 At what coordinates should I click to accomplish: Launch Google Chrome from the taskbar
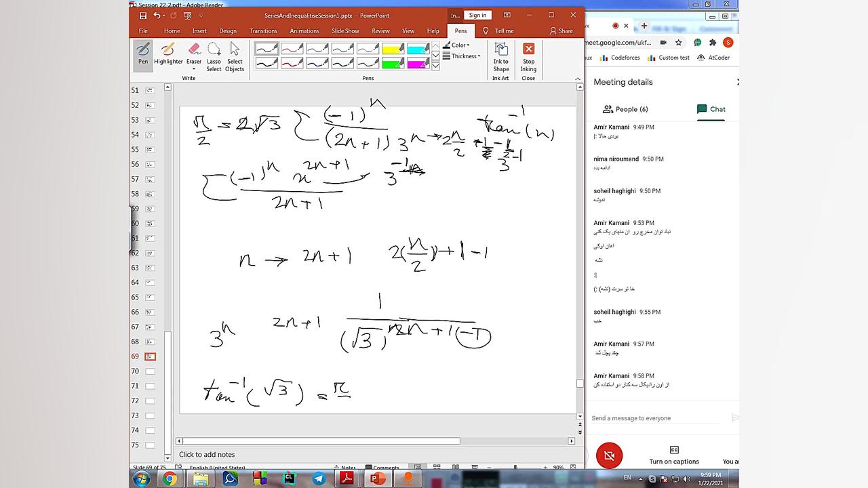pyautogui.click(x=170, y=479)
